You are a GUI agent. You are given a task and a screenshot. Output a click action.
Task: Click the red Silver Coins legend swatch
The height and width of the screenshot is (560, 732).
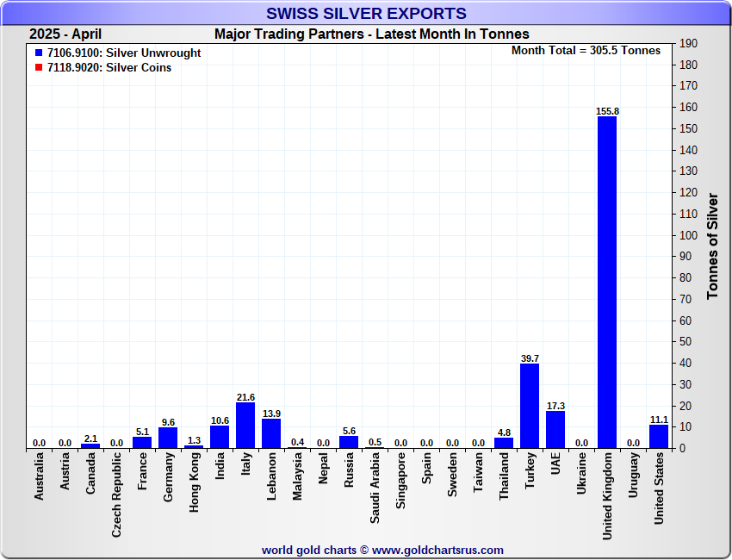(39, 68)
